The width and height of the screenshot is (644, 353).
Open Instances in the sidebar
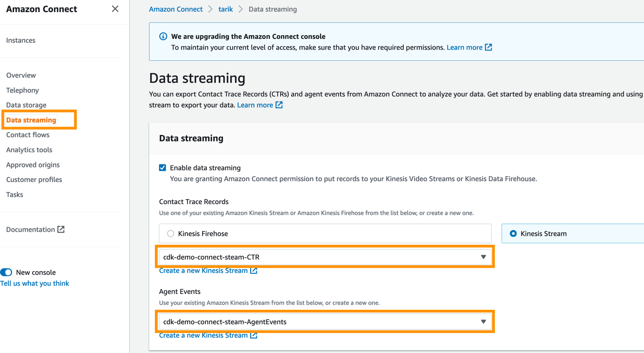21,40
